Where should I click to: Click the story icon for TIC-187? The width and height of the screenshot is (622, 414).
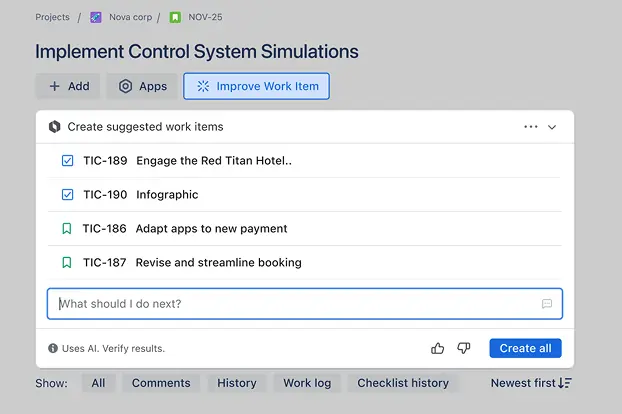(x=67, y=263)
